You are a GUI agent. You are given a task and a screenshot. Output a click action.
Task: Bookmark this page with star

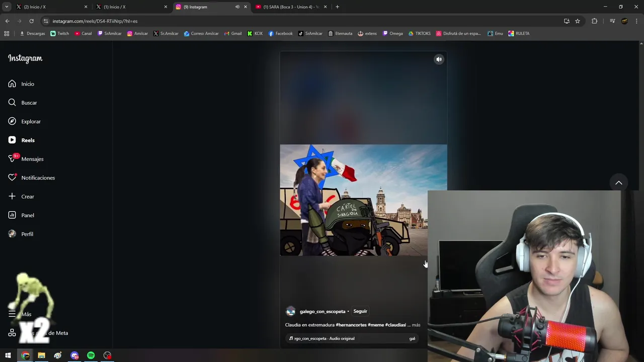coord(578,21)
